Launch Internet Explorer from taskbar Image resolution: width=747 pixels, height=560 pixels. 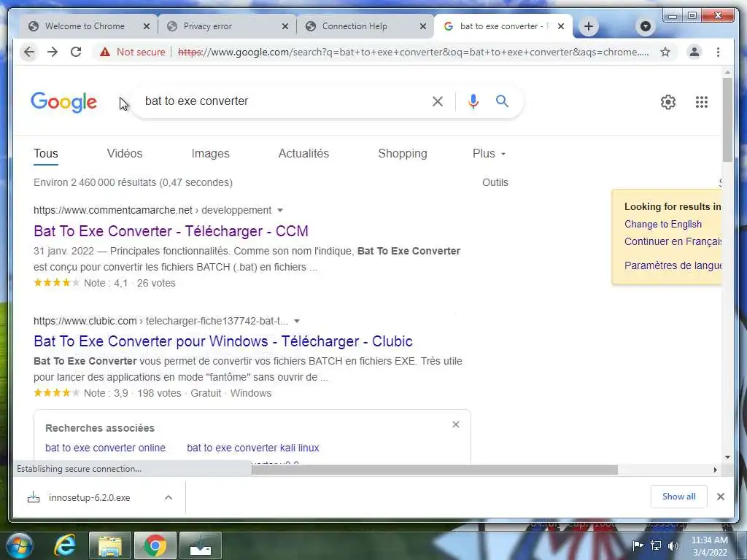pyautogui.click(x=65, y=545)
